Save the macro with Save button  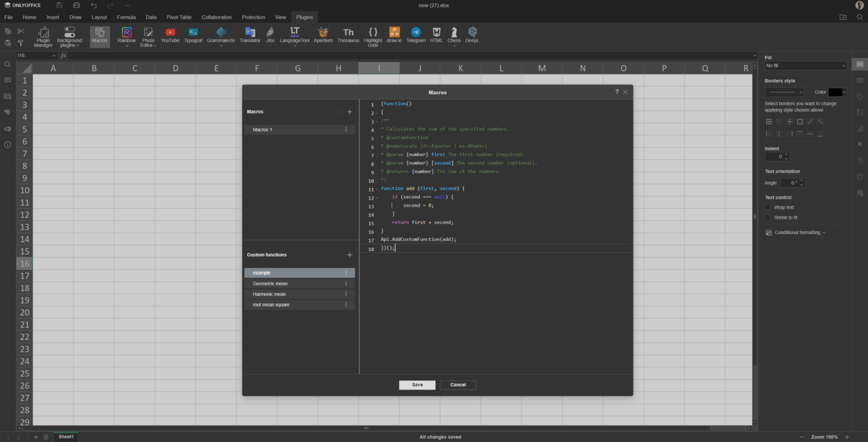coord(417,385)
